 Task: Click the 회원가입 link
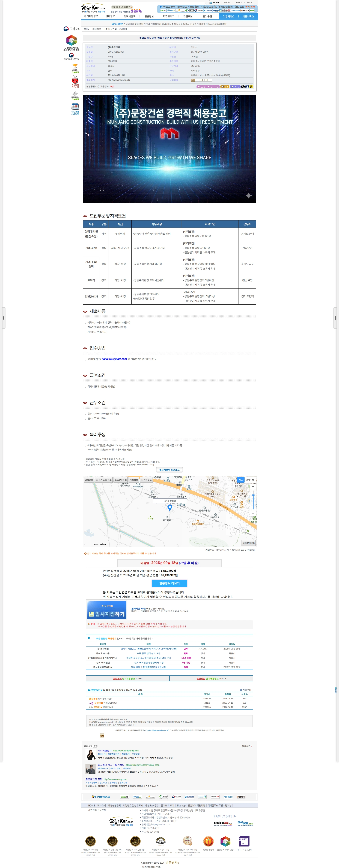[x=227, y=2]
